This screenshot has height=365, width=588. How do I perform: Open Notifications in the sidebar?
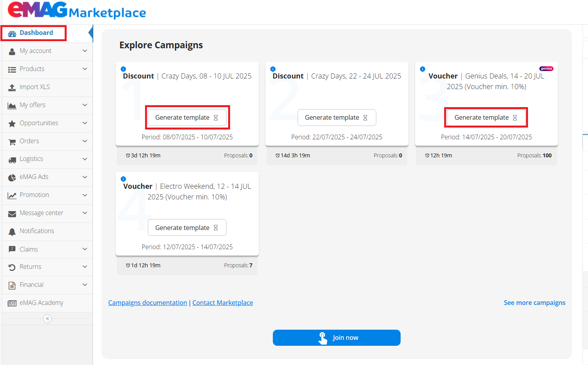[x=47, y=231]
